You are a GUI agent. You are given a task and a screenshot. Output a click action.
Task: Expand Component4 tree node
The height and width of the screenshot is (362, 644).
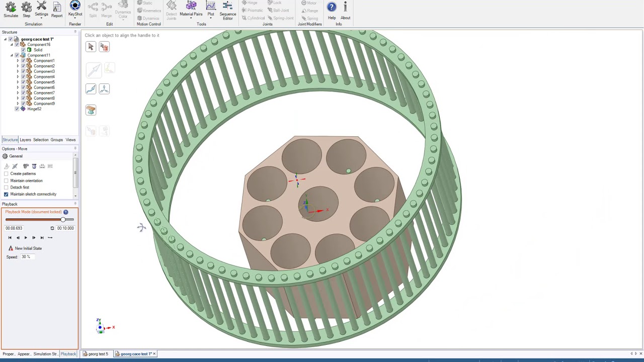pos(18,77)
